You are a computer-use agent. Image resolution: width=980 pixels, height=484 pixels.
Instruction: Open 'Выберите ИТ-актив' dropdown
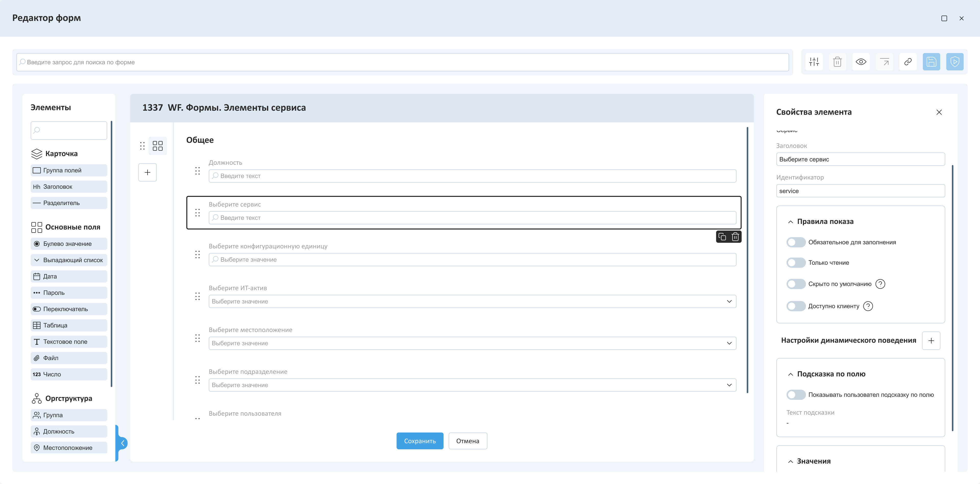click(x=472, y=301)
